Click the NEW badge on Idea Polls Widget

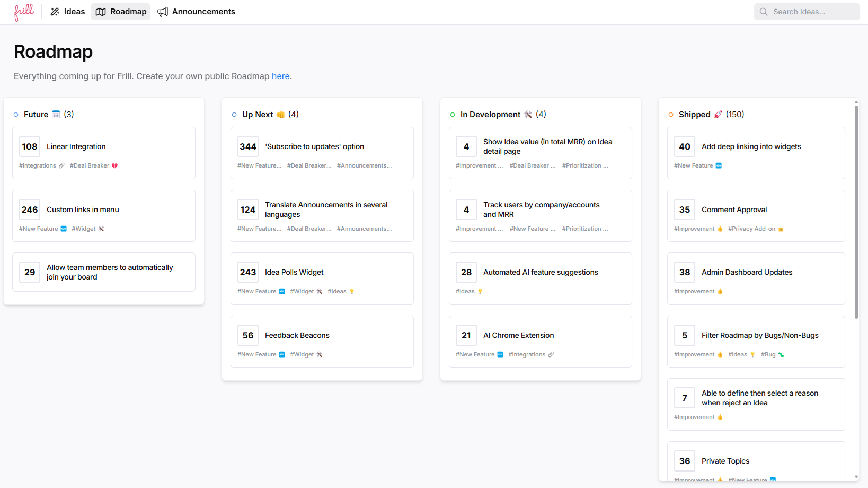coord(282,292)
